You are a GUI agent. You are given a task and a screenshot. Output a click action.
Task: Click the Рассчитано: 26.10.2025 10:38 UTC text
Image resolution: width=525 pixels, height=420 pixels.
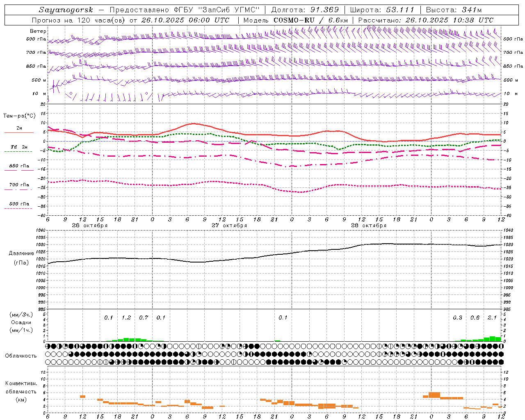pyautogui.click(x=426, y=20)
